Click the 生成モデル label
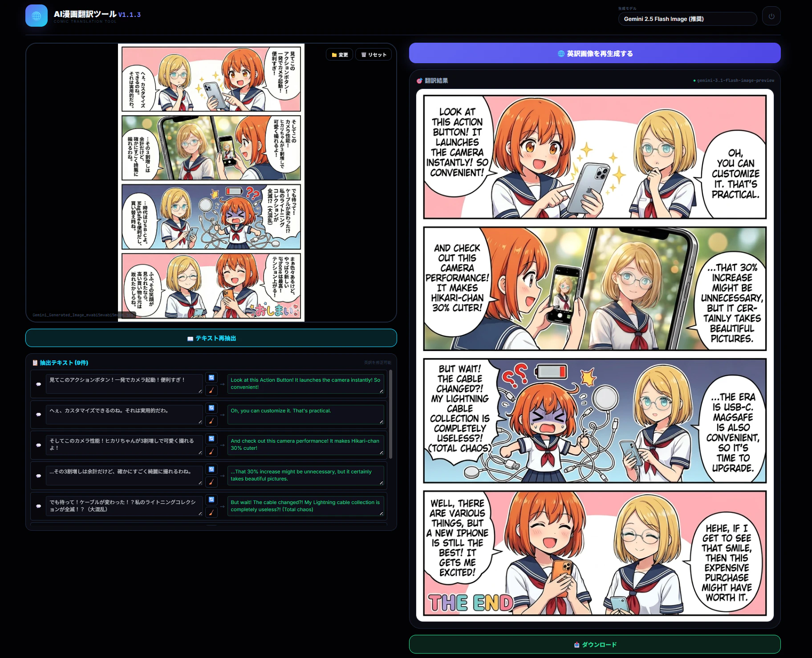This screenshot has width=812, height=658. [627, 8]
